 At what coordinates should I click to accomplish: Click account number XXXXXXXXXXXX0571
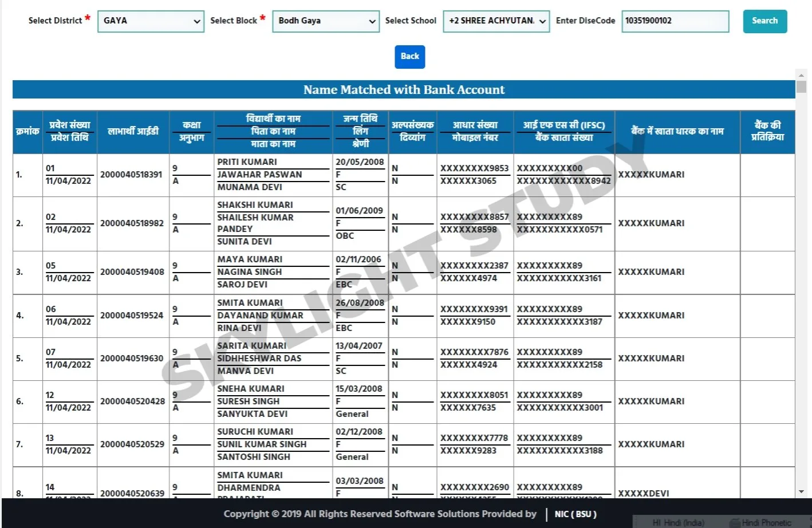(559, 230)
